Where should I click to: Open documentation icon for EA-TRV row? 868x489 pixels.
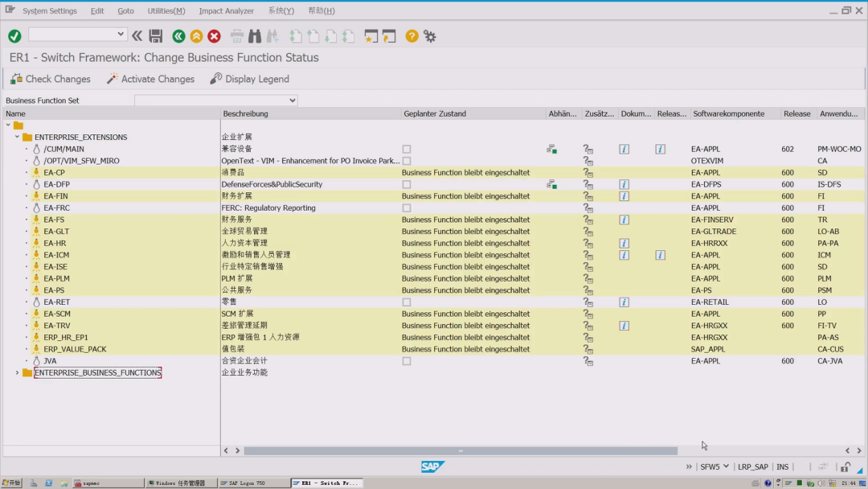[624, 326]
